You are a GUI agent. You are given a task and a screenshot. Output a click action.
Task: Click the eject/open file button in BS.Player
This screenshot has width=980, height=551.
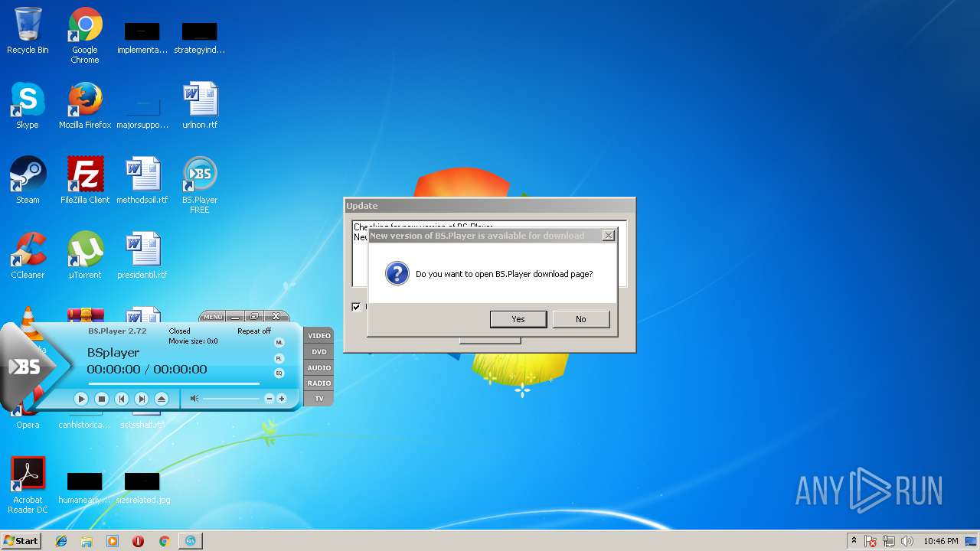tap(161, 399)
